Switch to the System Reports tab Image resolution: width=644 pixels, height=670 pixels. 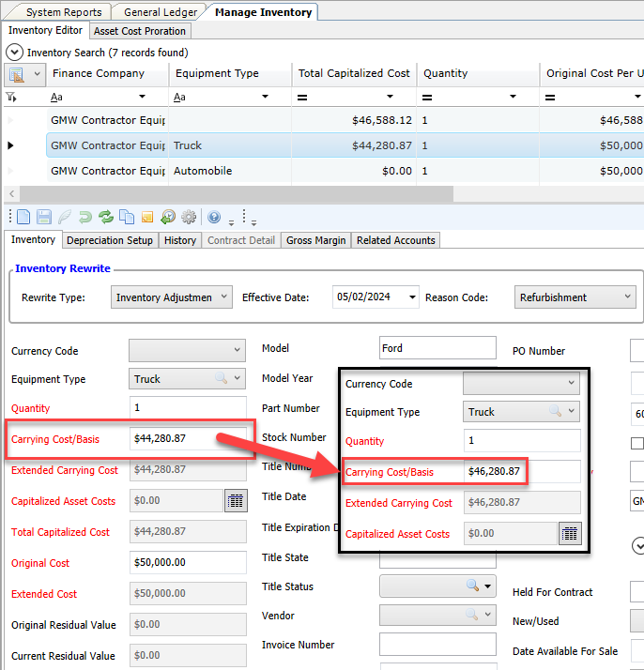click(64, 12)
